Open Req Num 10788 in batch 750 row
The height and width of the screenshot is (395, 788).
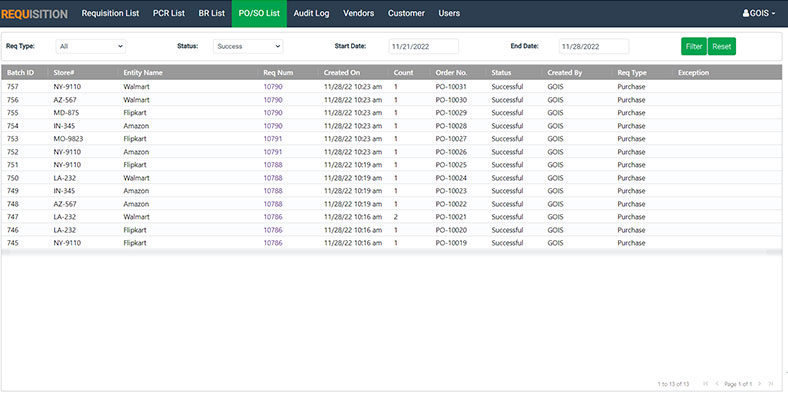point(273,178)
